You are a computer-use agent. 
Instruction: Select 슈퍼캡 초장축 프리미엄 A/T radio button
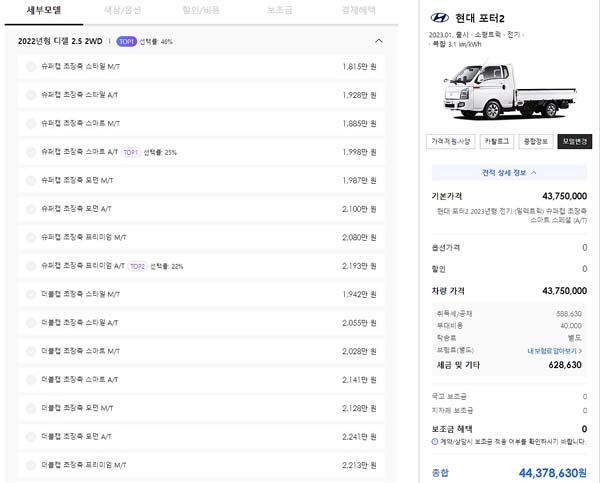31,266
